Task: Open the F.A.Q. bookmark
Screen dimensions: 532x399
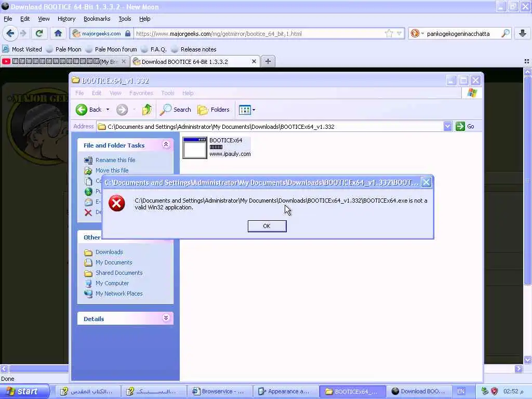Action: [x=154, y=49]
